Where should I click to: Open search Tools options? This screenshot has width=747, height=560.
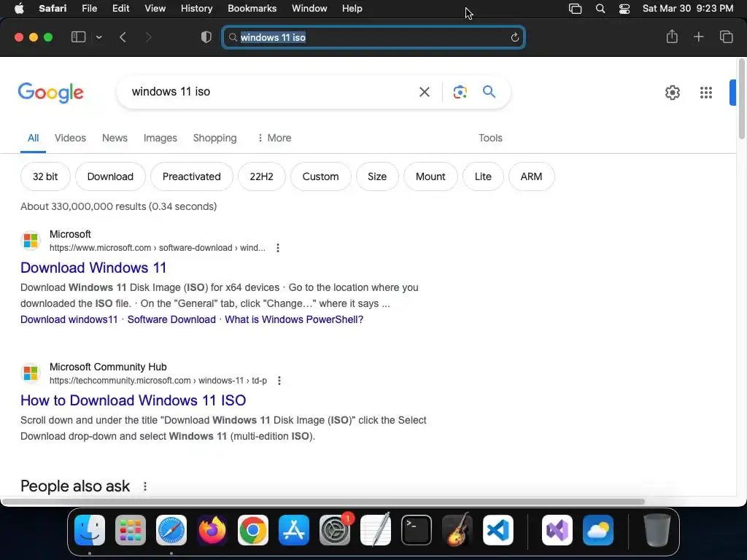point(490,138)
